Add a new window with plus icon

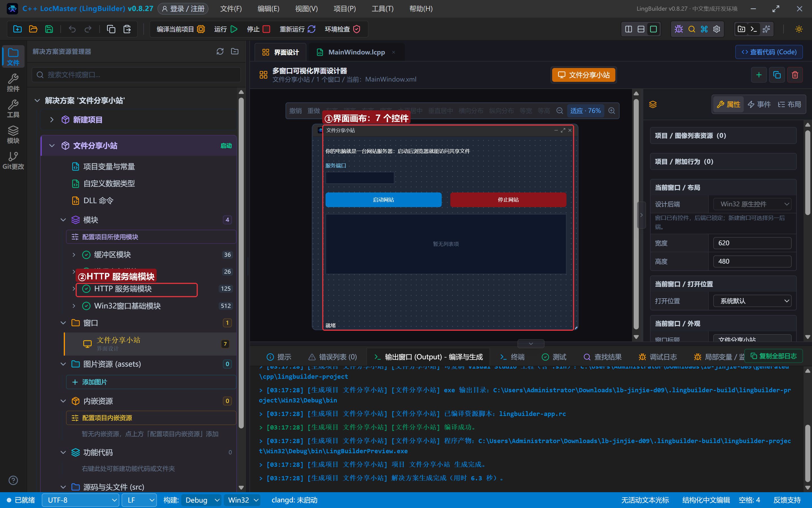(759, 75)
